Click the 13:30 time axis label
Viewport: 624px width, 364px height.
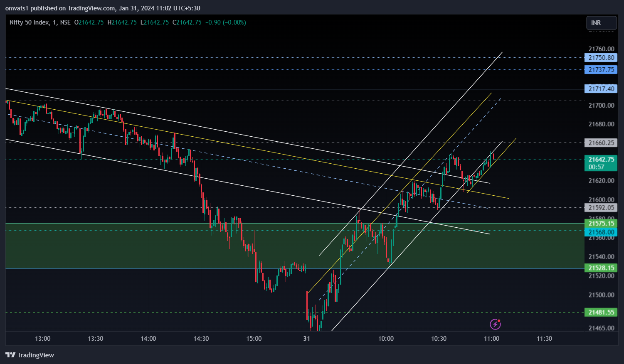96,339
